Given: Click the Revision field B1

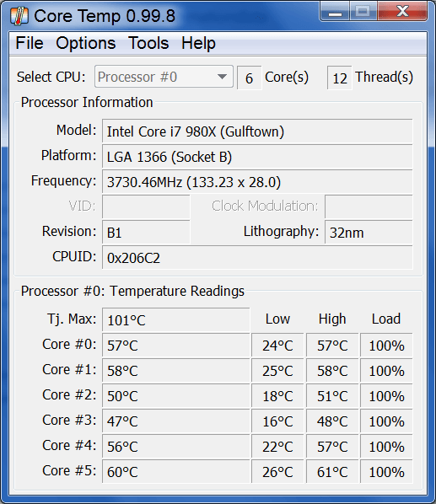Looking at the screenshot, I should tap(146, 233).
